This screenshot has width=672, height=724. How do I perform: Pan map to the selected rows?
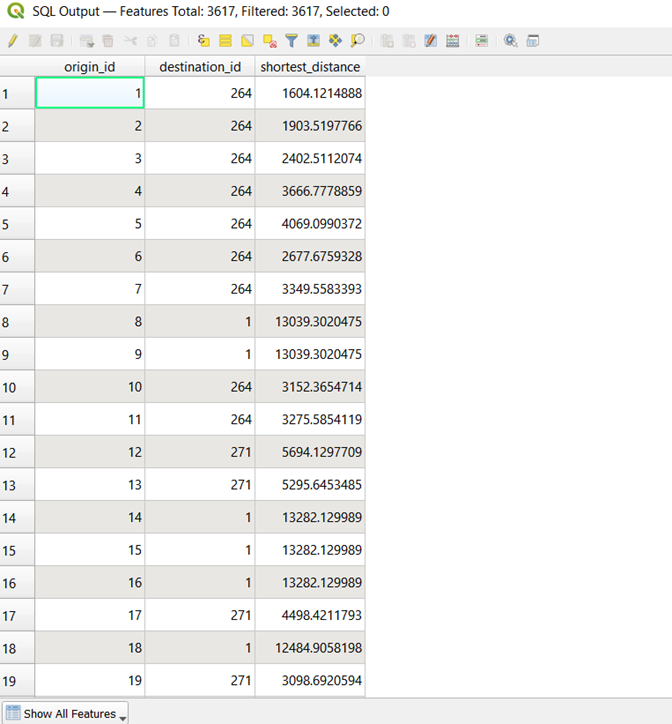tap(335, 41)
